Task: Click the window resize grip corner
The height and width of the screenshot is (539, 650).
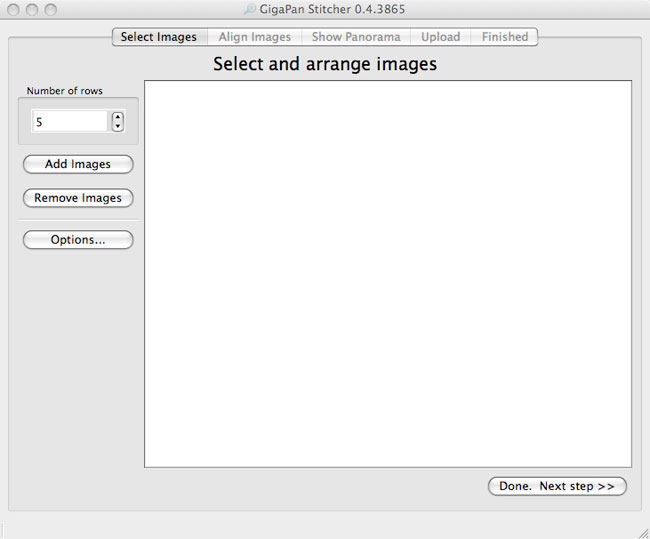Action: tap(644, 533)
